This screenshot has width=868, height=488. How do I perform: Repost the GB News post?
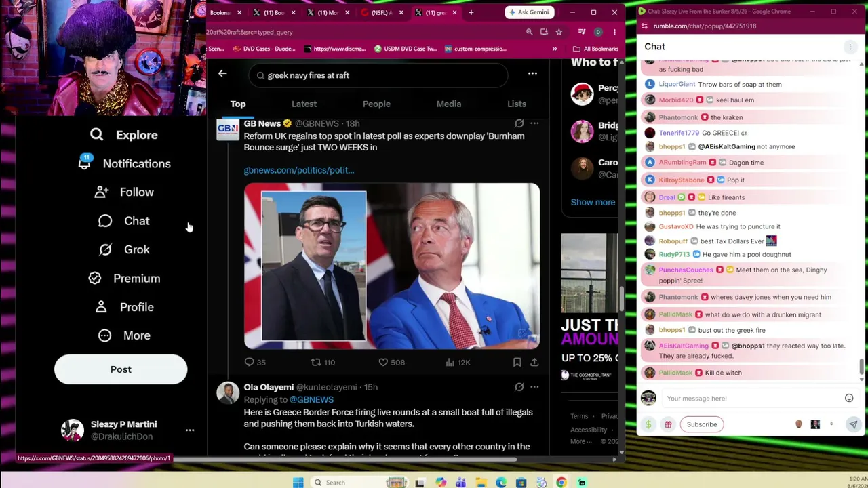tap(315, 363)
